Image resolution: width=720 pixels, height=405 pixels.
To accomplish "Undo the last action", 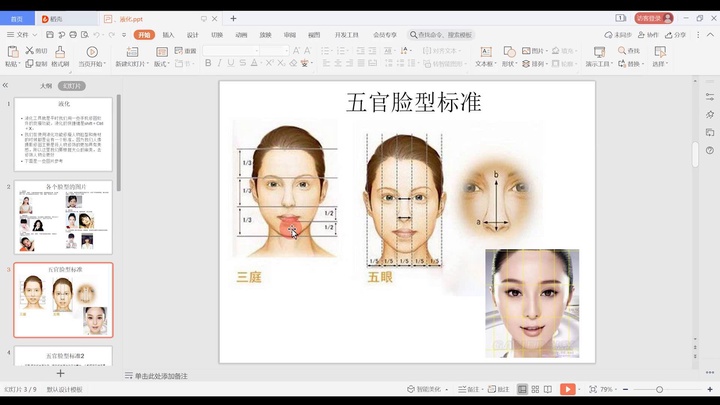I will coord(96,35).
